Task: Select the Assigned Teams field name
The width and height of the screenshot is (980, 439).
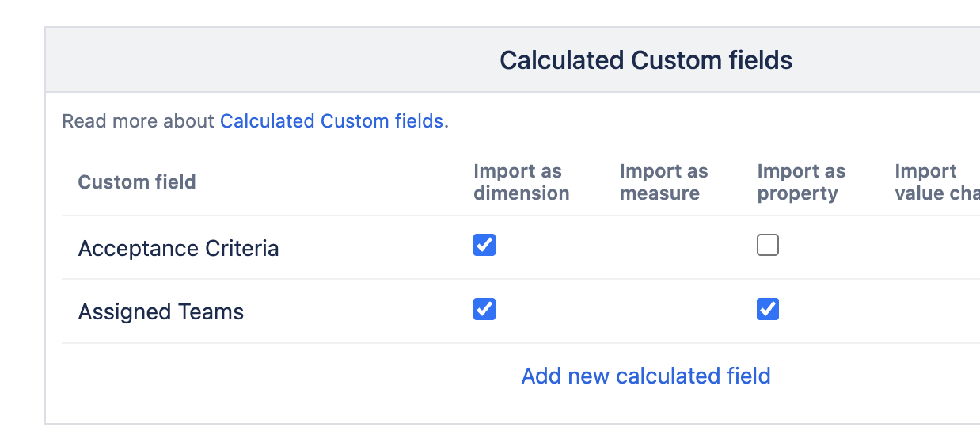Action: (161, 311)
